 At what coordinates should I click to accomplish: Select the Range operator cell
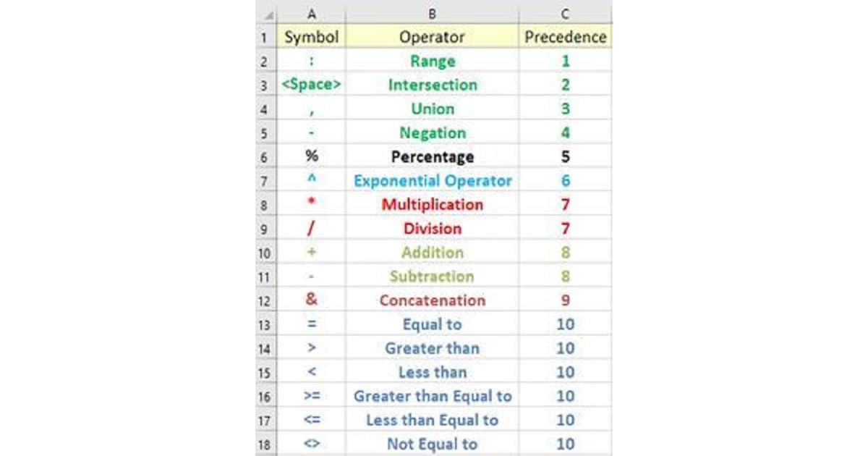tap(432, 61)
